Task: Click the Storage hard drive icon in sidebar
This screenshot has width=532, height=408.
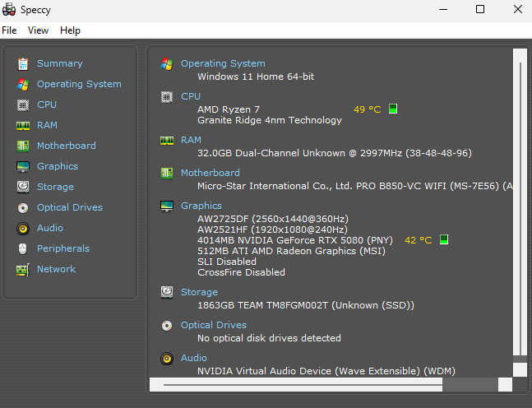Action: tap(23, 187)
